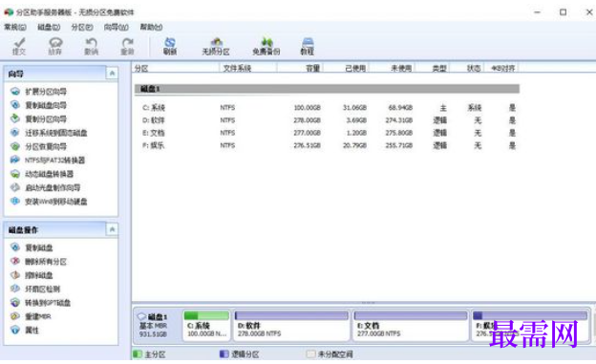Open the 向导(W) menu
The image size is (596, 364).
point(117,27)
